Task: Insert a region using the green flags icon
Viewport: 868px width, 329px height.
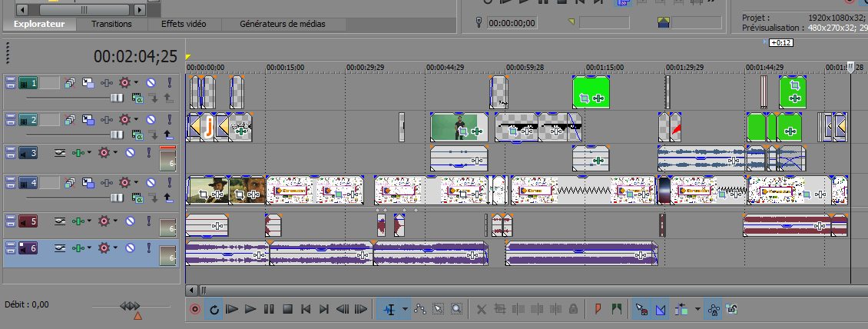Action: pyautogui.click(x=616, y=309)
